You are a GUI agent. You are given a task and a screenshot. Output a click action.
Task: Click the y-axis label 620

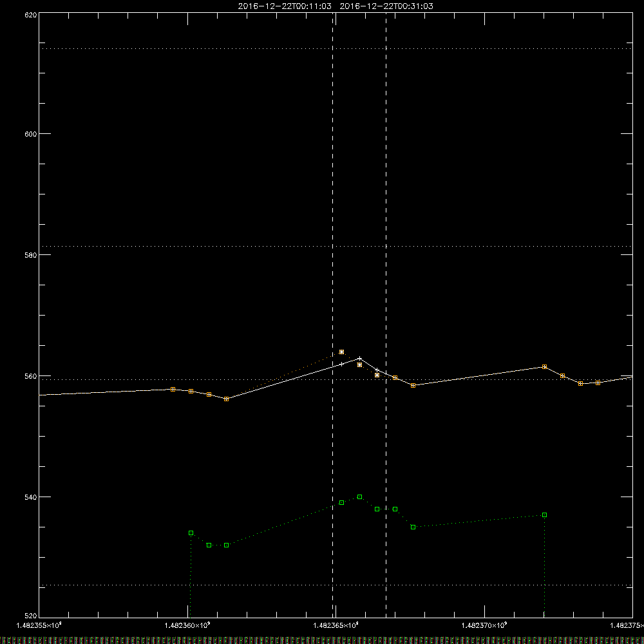point(31,15)
